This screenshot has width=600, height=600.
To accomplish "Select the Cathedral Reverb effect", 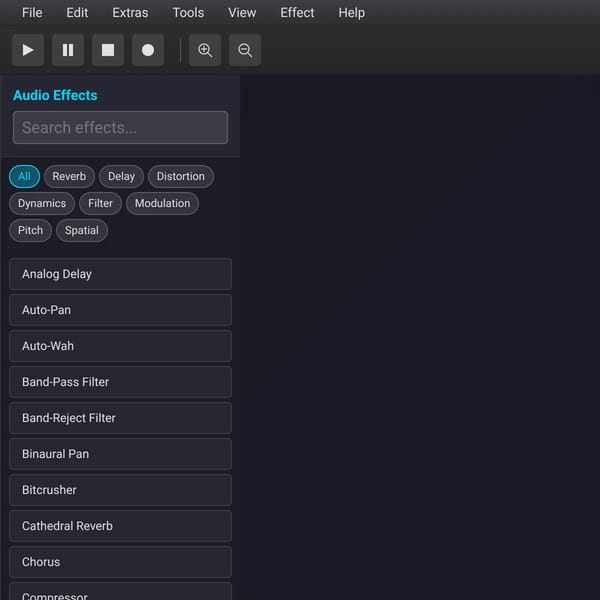I will [120, 526].
